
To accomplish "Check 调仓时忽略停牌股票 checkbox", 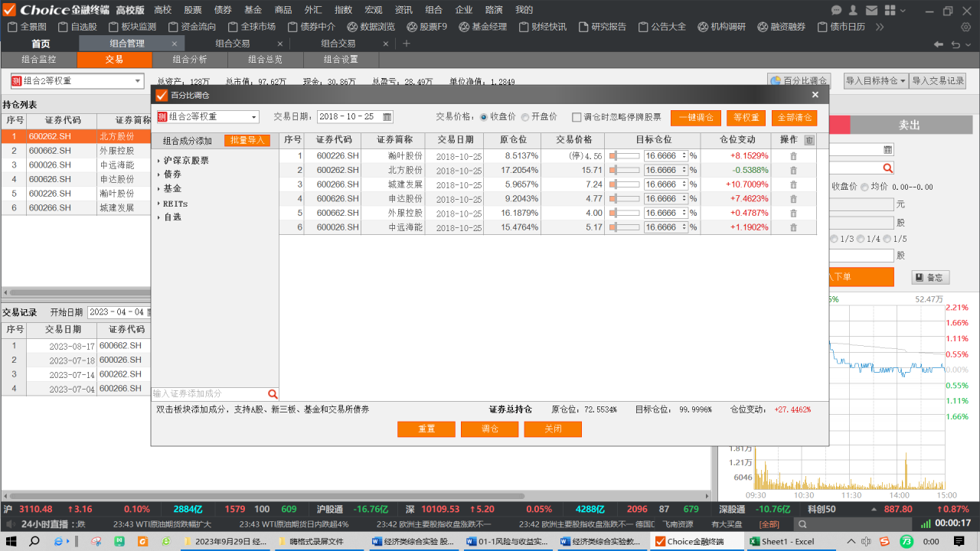I will (x=577, y=117).
